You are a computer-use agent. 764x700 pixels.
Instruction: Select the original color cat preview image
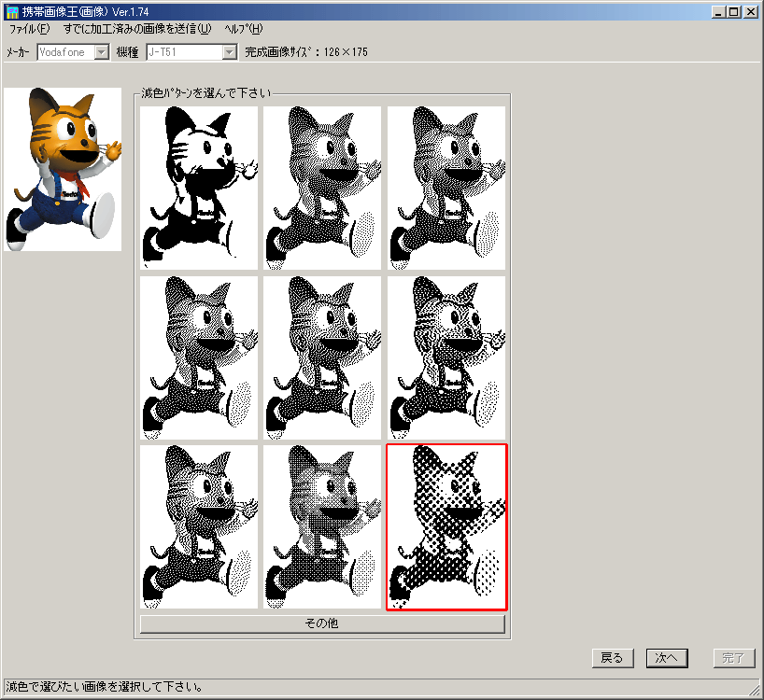pyautogui.click(x=63, y=170)
